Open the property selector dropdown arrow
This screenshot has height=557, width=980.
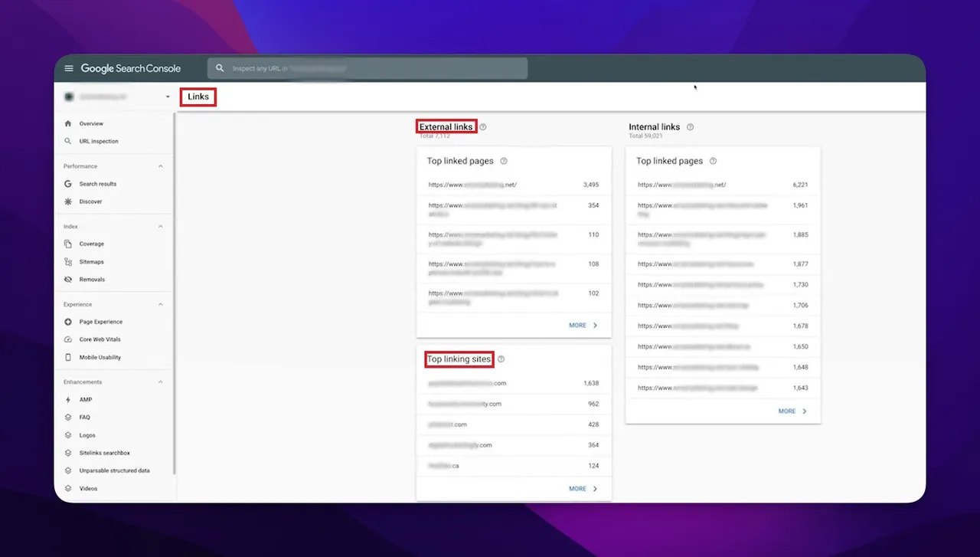point(167,97)
